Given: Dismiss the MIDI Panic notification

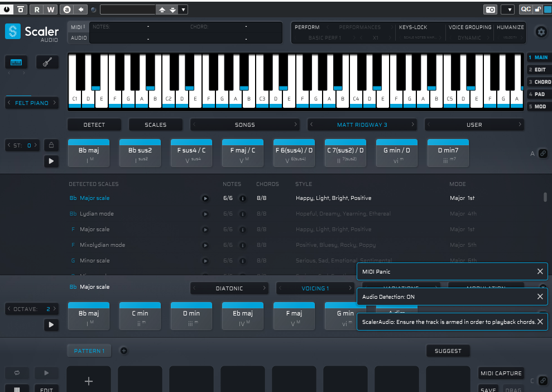Looking at the screenshot, I should [540, 271].
